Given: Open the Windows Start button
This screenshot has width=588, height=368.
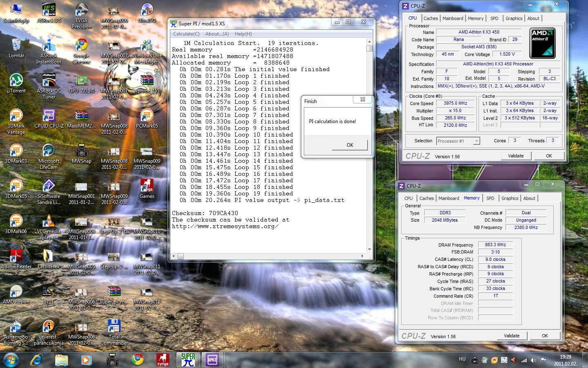Looking at the screenshot, I should [11, 360].
